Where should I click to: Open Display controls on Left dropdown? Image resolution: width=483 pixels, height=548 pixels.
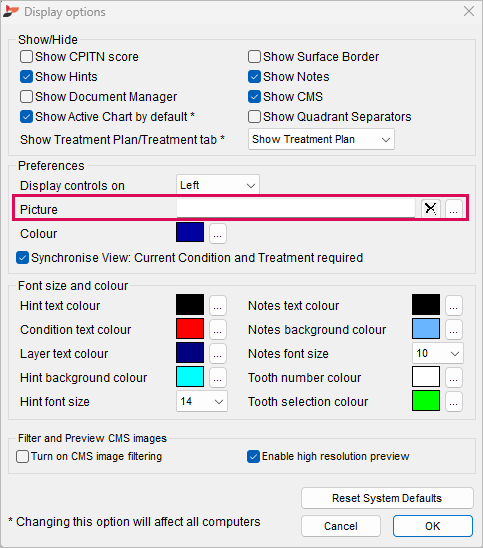pyautogui.click(x=218, y=185)
